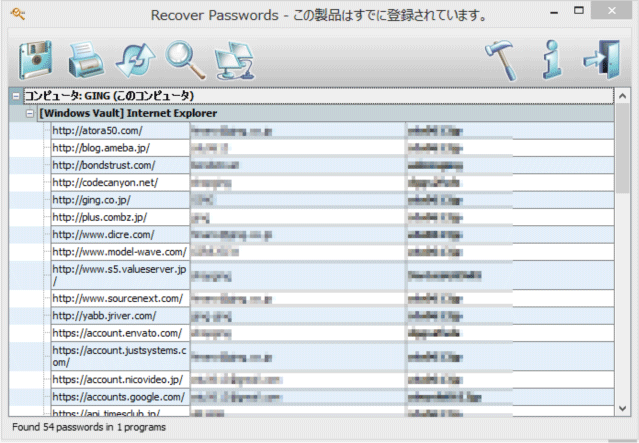The width and height of the screenshot is (639, 443).
Task: Click the Print toolbar icon
Action: click(86, 60)
